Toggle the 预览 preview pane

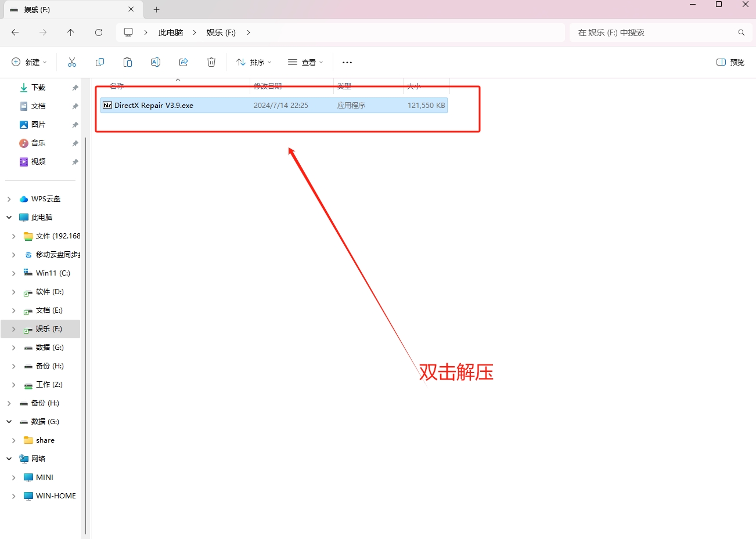click(730, 62)
